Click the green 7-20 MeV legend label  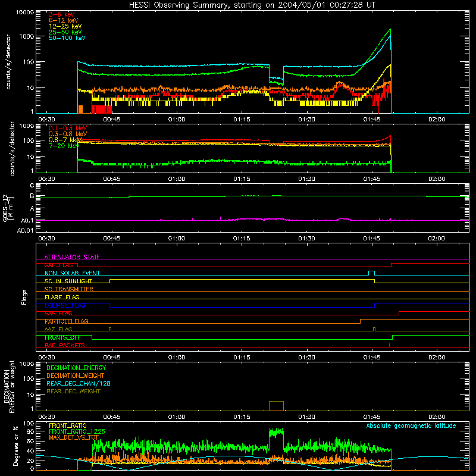[64, 146]
